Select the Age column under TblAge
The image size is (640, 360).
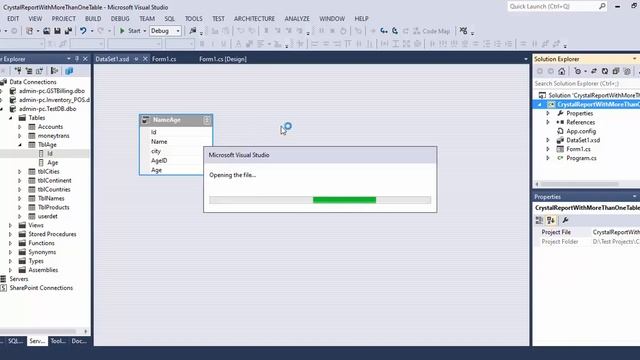point(53,163)
